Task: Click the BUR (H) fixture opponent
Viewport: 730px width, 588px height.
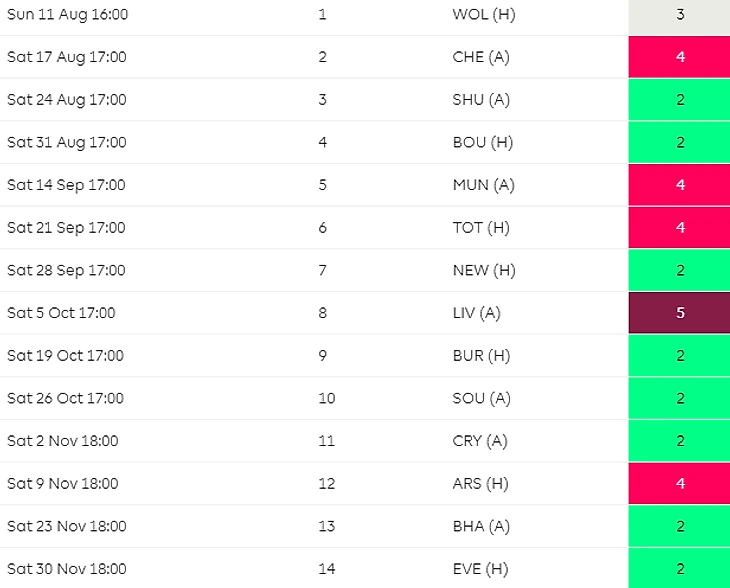Action: (481, 356)
